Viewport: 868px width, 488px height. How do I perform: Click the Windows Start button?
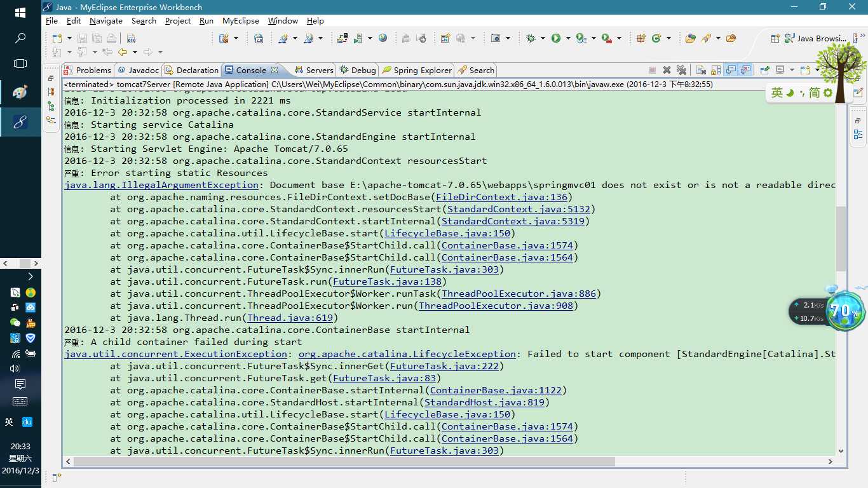pyautogui.click(x=20, y=13)
